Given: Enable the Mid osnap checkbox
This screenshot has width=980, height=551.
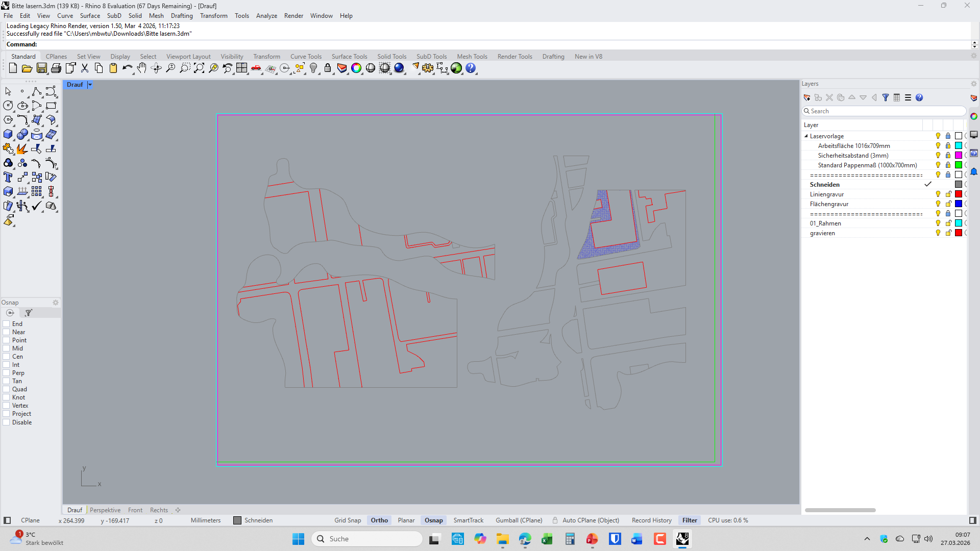Looking at the screenshot, I should (x=7, y=348).
